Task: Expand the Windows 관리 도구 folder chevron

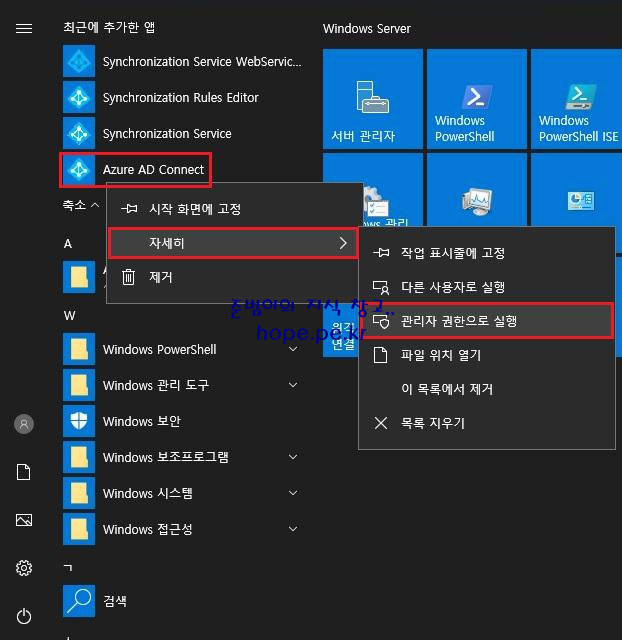Action: pyautogui.click(x=293, y=385)
